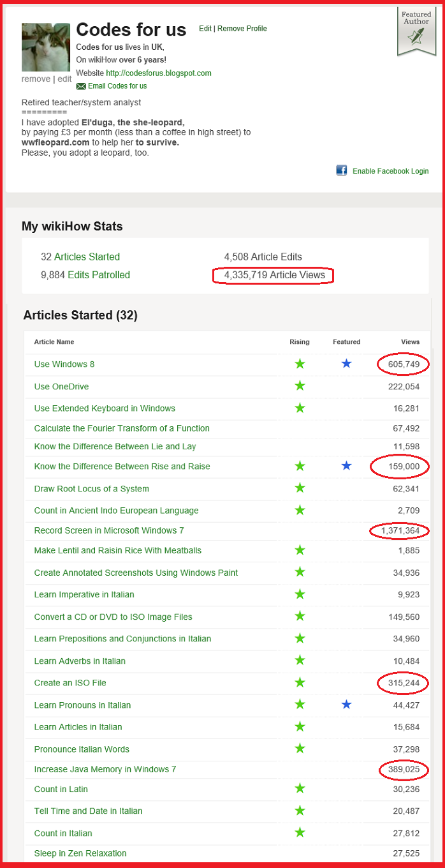Open Increase Java Memory in Windows 7 article

pos(106,769)
